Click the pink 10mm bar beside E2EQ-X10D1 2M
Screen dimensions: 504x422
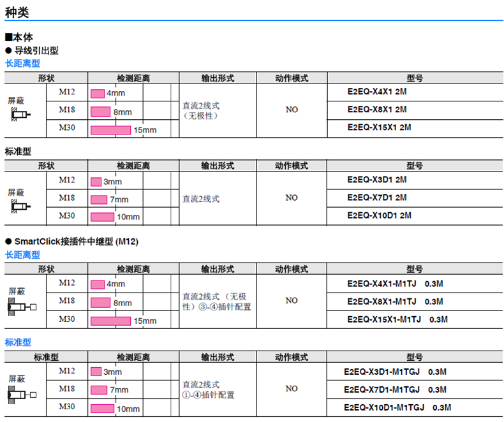(x=102, y=217)
